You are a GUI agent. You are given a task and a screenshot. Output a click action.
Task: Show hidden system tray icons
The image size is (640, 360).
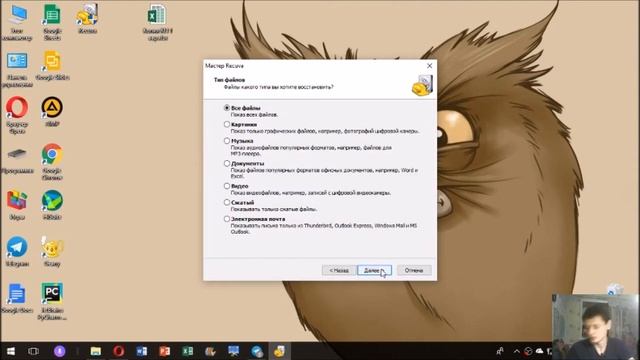click(517, 351)
